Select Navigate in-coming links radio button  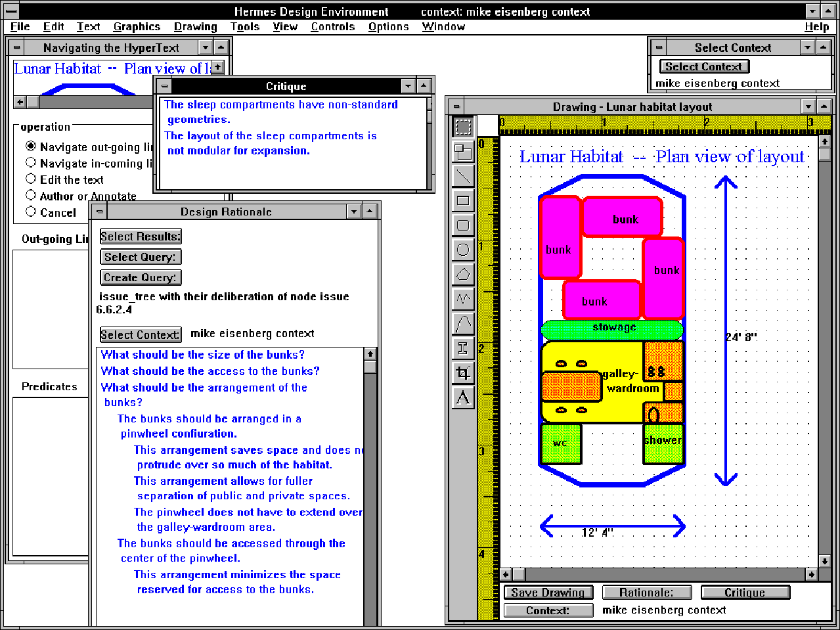31,162
